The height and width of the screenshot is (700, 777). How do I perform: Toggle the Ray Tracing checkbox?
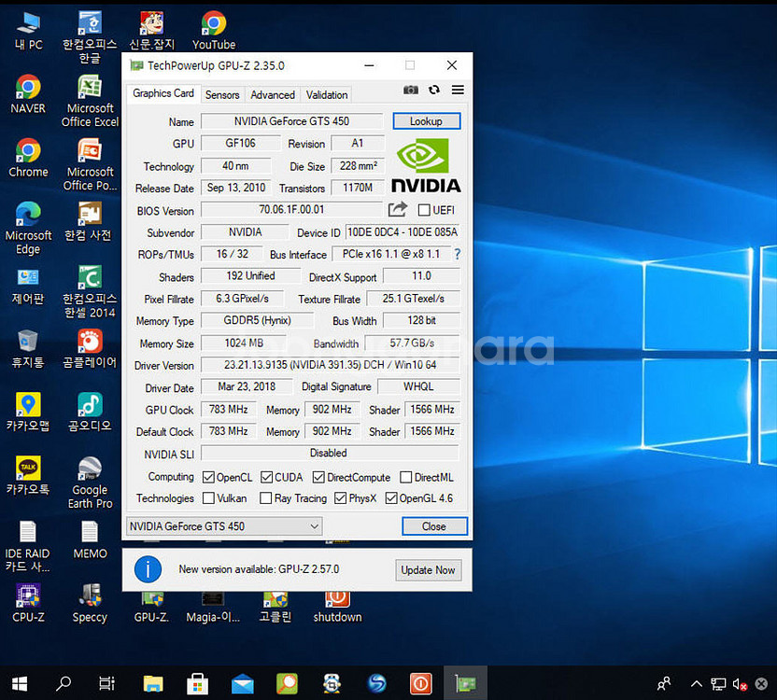tap(266, 497)
